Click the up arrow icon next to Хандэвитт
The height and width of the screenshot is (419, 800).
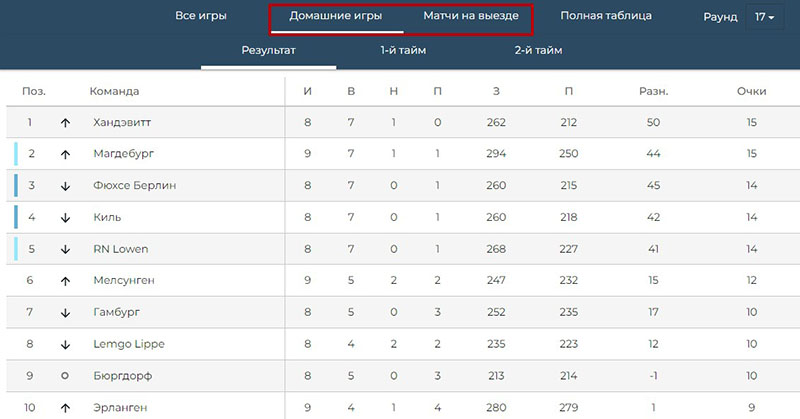(65, 123)
